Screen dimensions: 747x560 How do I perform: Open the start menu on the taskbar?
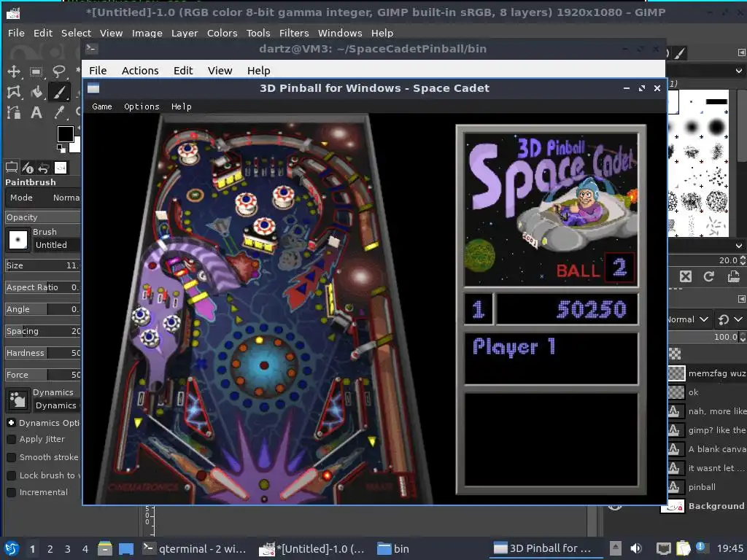(12, 548)
